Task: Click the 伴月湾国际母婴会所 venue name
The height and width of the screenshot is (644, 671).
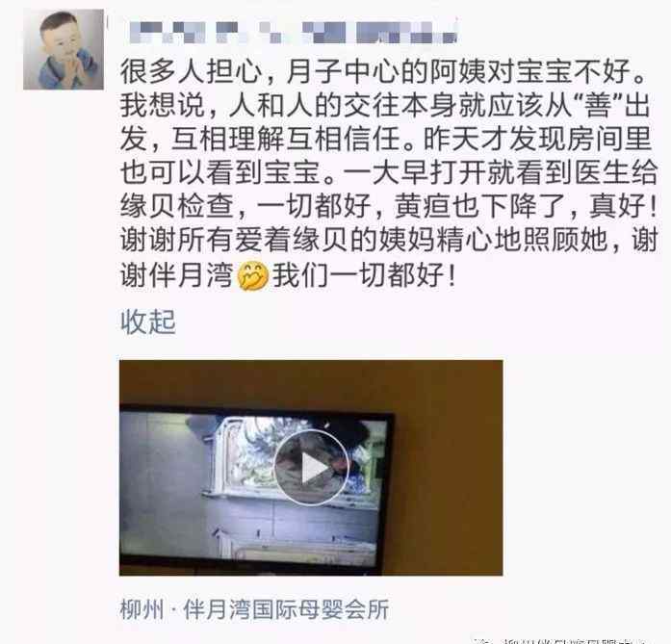Action: [x=286, y=609]
